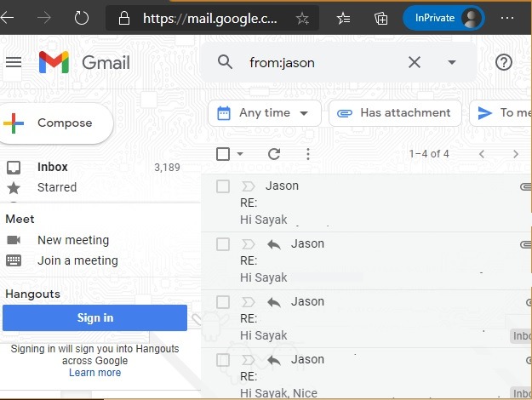Clear the search with X icon
This screenshot has height=400, width=532.
tap(415, 62)
